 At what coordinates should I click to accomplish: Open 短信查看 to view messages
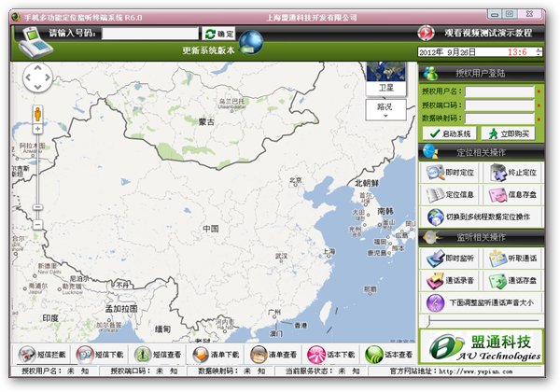point(142,355)
